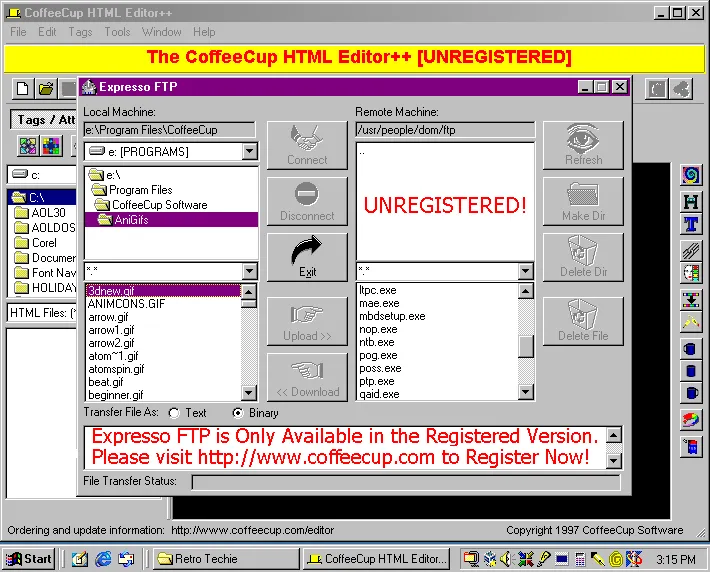Click the blue cup with left handle icon
710x572 pixels.
point(691,349)
